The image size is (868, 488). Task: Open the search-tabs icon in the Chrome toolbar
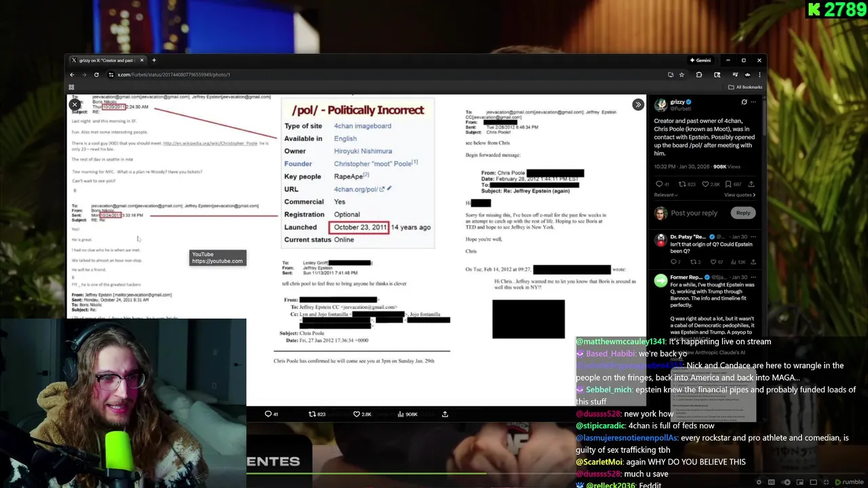(717, 75)
